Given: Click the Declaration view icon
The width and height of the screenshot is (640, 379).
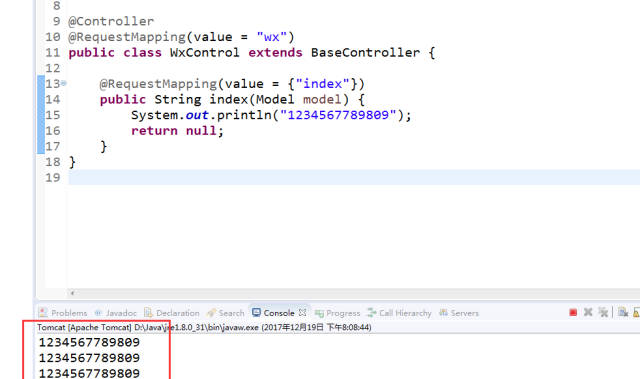Looking at the screenshot, I should [148, 313].
